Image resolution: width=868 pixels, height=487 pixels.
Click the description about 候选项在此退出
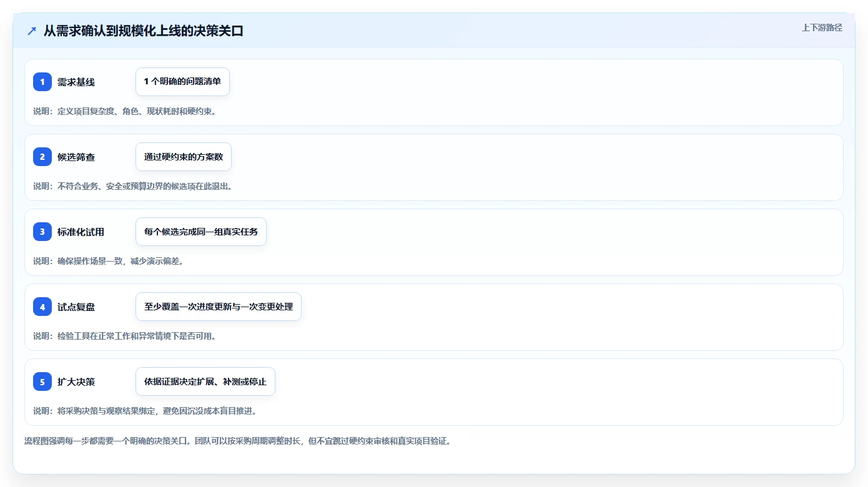click(133, 186)
